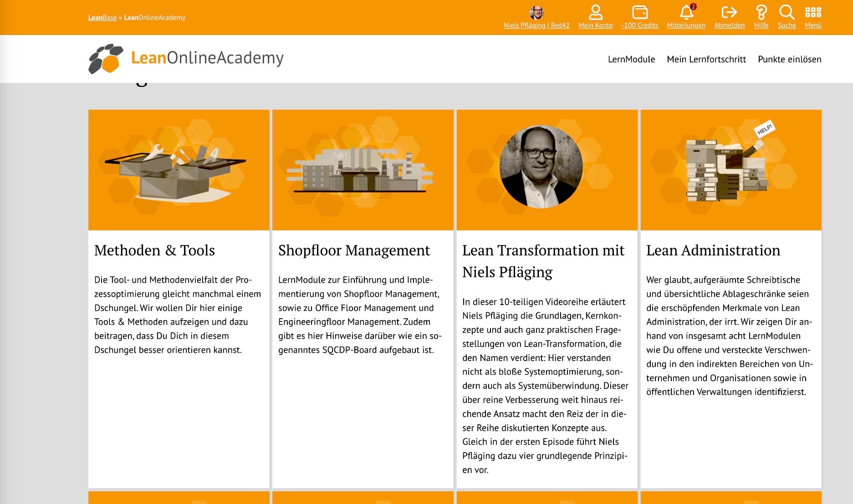Viewport: 853px width, 504px height.
Task: Click the LeanOnlineAcademy breadcrumb text
Action: click(x=155, y=18)
